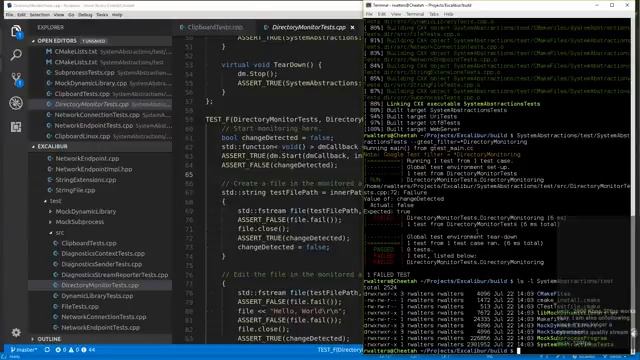Open DynamicLibraryTests.cpp in explorer
The image size is (640, 360).
tap(97, 296)
